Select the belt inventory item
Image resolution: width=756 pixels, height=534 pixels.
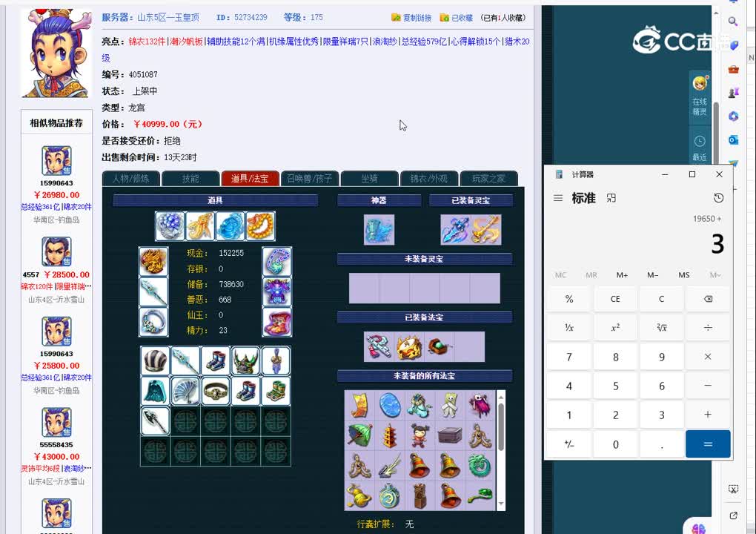(216, 391)
